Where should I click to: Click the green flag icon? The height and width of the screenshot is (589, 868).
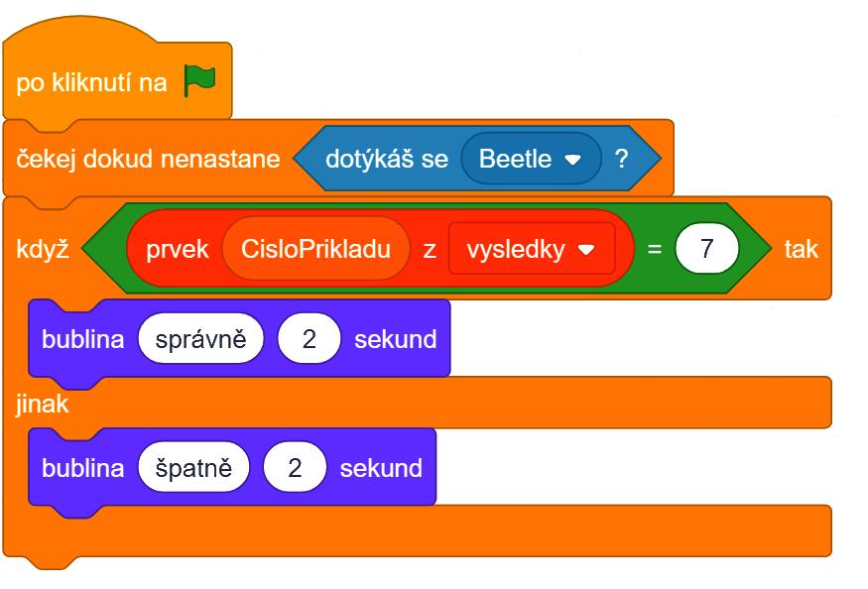point(199,81)
